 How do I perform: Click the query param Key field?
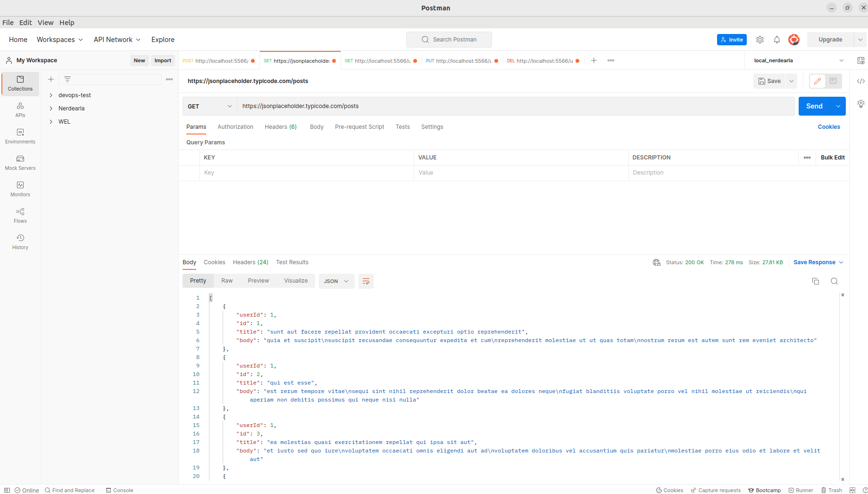tap(307, 173)
